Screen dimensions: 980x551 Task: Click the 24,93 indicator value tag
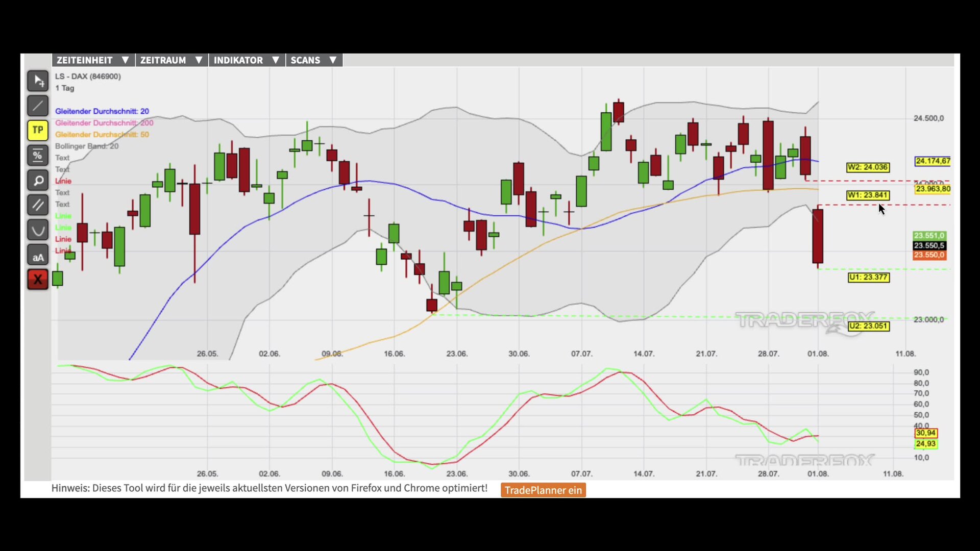[925, 444]
